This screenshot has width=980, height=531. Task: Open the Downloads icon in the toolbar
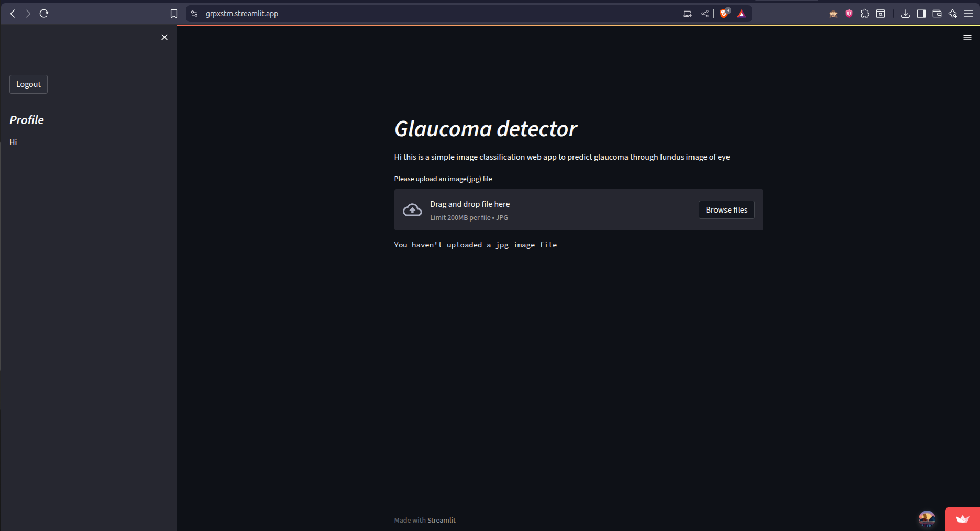(905, 14)
